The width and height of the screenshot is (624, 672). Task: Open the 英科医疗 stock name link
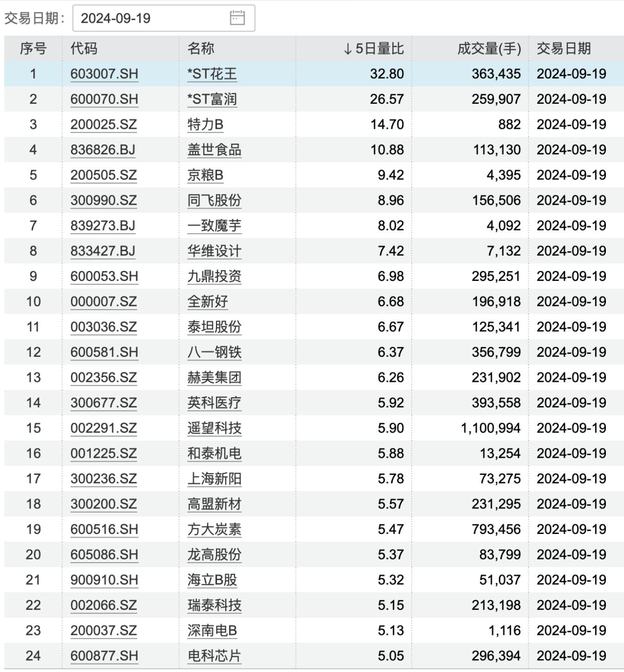(214, 403)
